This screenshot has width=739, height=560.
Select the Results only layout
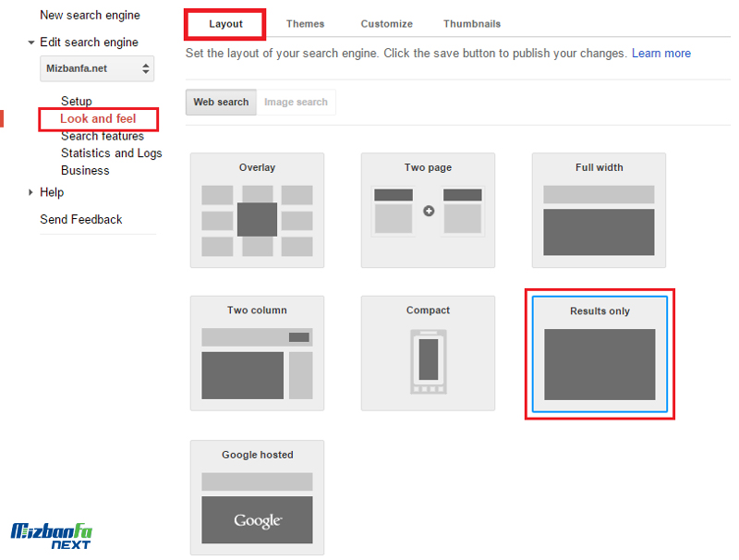[600, 355]
